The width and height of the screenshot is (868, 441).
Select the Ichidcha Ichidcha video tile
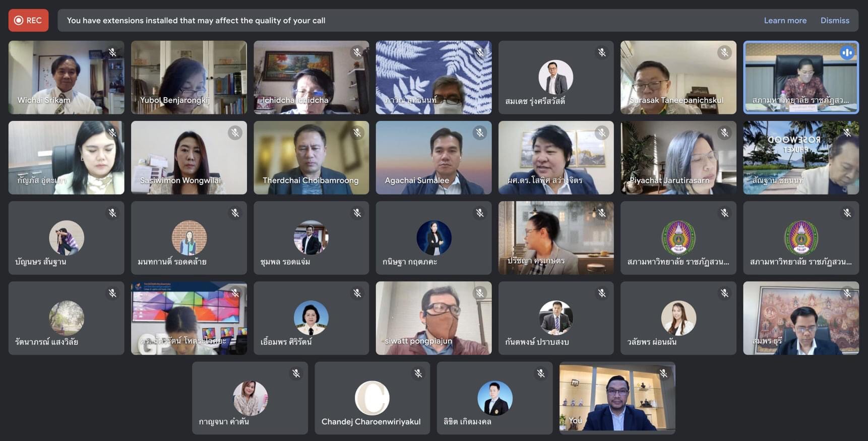311,77
